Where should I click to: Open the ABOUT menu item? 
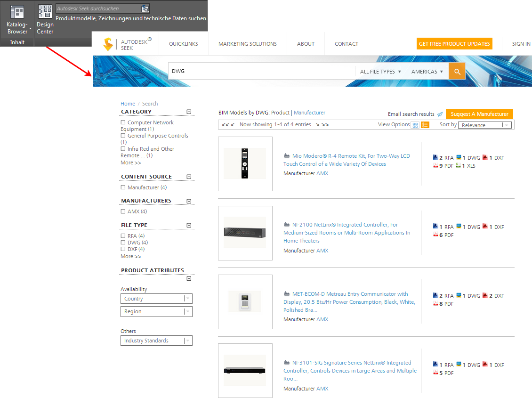306,44
